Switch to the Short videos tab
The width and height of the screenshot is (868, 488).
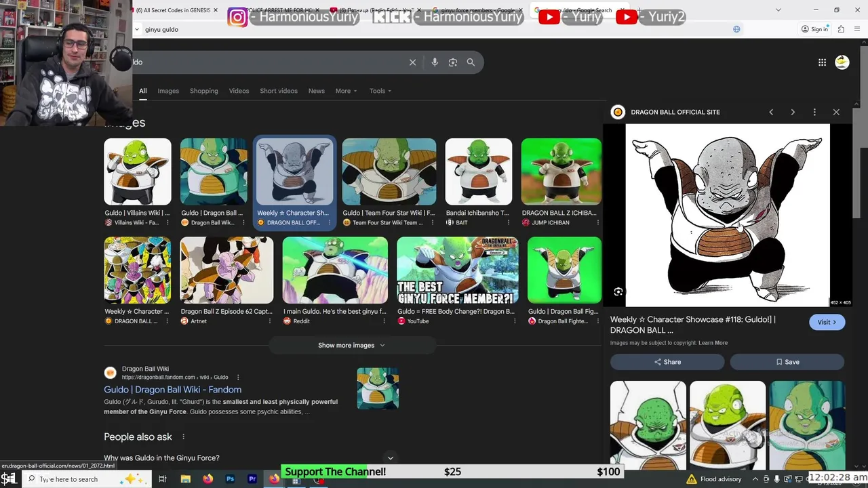279,91
